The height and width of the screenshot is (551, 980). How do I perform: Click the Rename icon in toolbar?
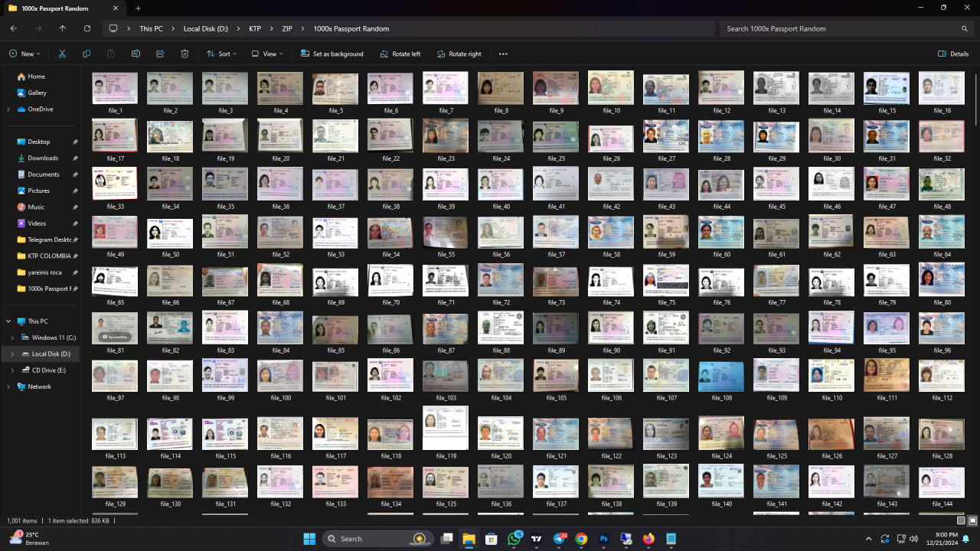point(136,54)
